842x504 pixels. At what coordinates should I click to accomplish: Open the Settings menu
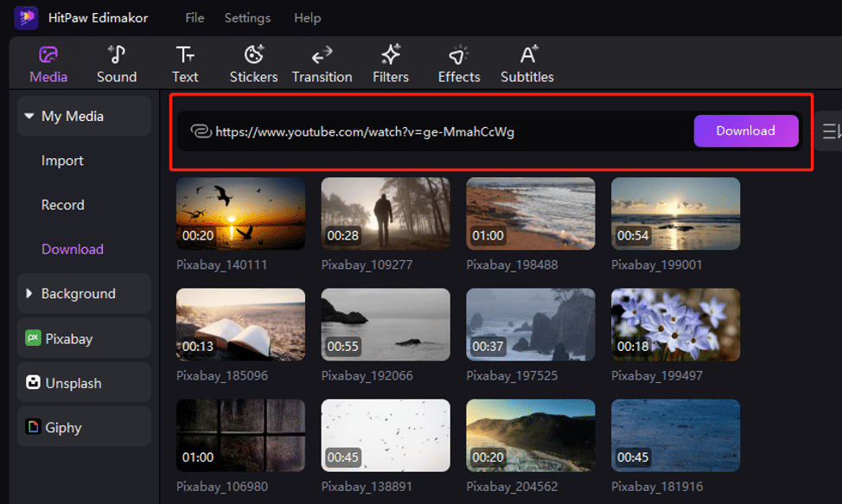(x=247, y=17)
